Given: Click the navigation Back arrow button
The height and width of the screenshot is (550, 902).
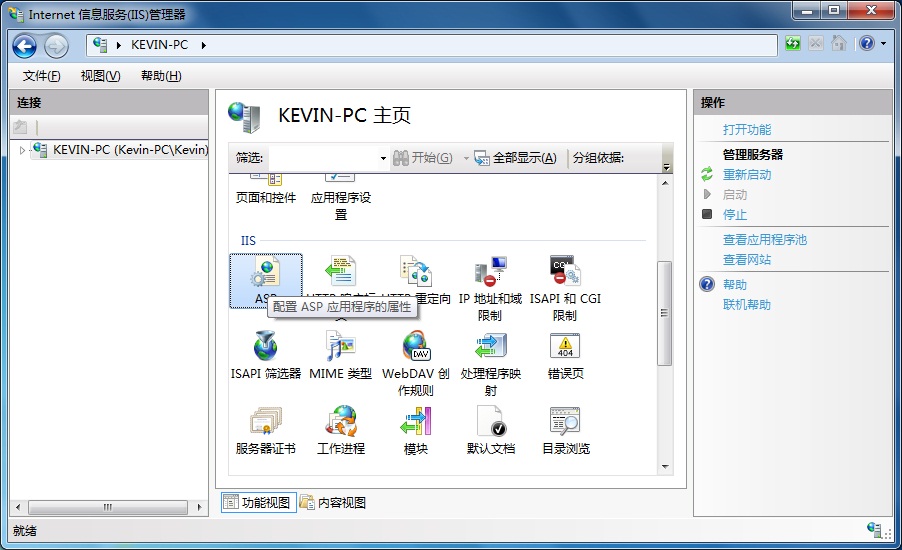Looking at the screenshot, I should click(25, 45).
